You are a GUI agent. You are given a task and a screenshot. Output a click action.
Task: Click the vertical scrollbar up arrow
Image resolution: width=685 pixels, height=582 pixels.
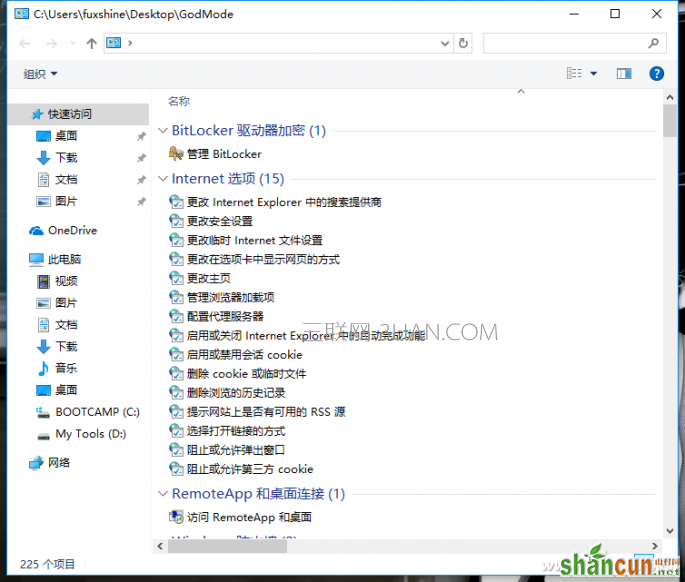(x=670, y=97)
